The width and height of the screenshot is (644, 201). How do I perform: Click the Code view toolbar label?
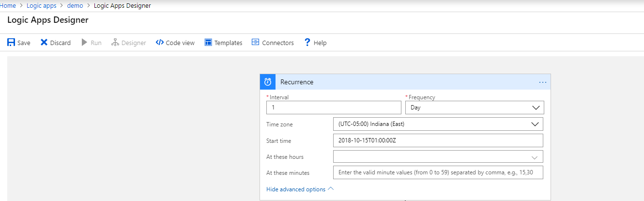tap(180, 43)
